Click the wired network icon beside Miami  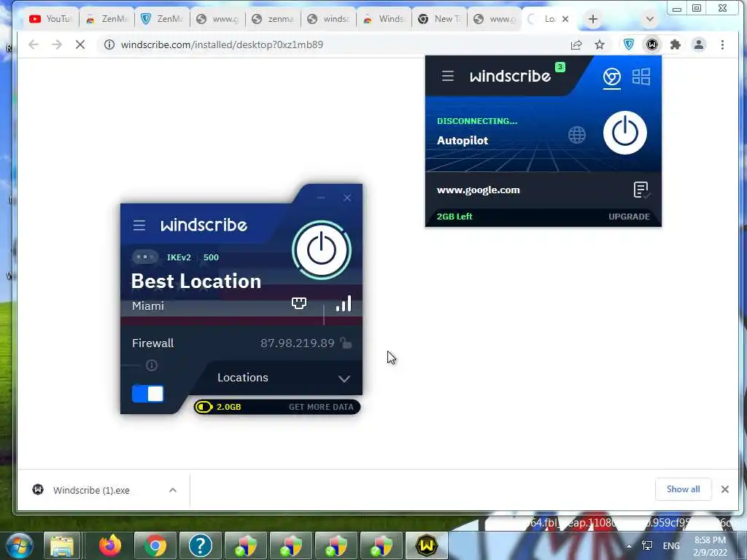pos(299,303)
